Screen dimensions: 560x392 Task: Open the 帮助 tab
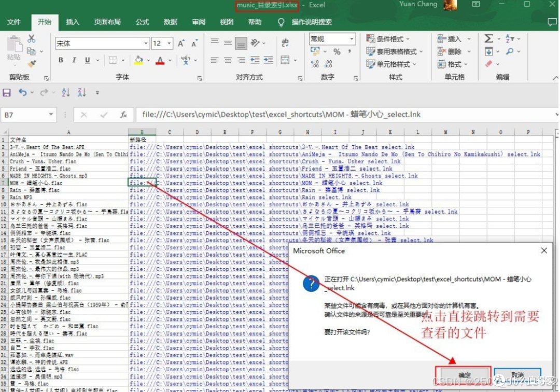(x=255, y=22)
